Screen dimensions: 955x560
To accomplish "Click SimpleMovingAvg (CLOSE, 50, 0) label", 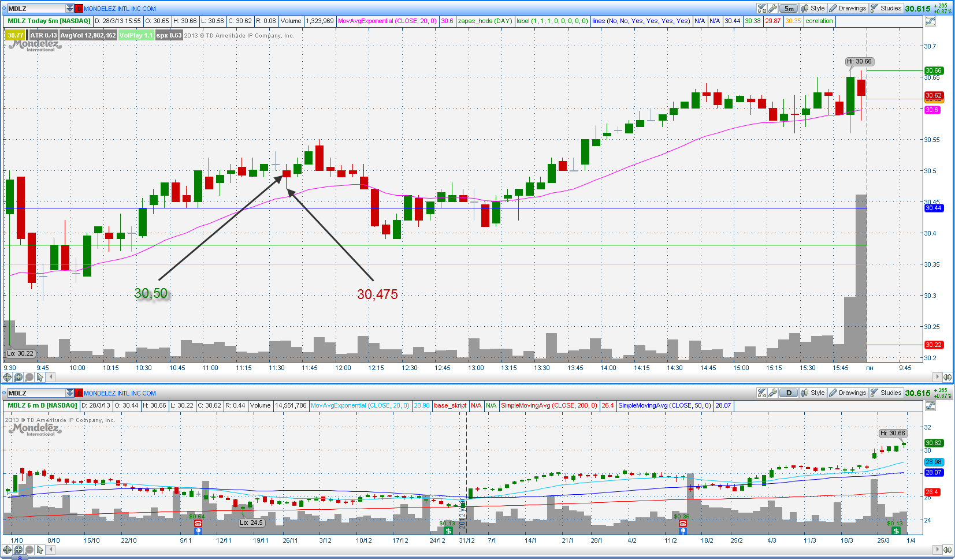I will pyautogui.click(x=664, y=405).
